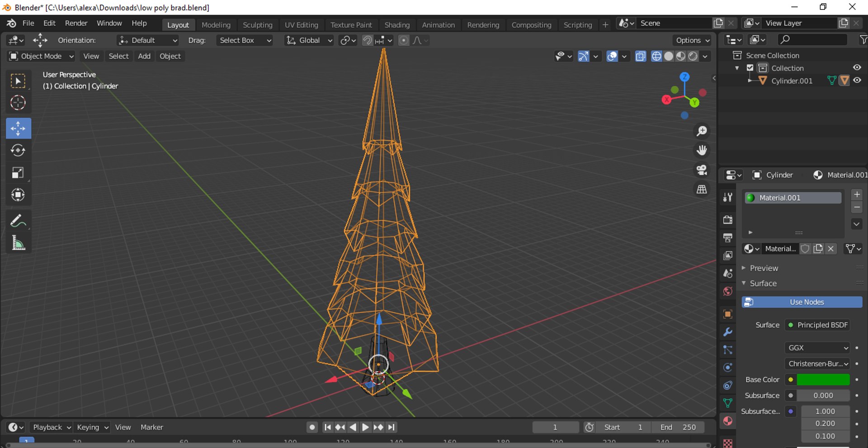Image resolution: width=868 pixels, height=448 pixels.
Task: Open Render properties tab
Action: tap(727, 220)
